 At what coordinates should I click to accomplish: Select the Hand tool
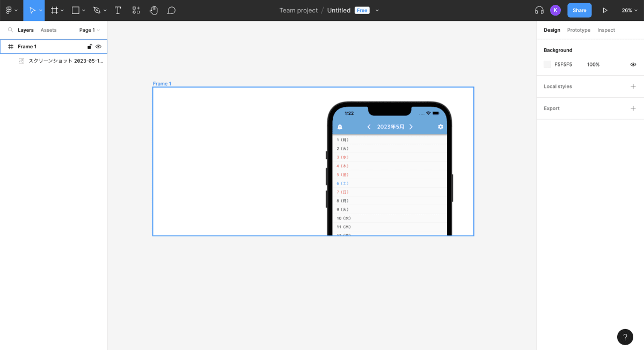point(153,10)
